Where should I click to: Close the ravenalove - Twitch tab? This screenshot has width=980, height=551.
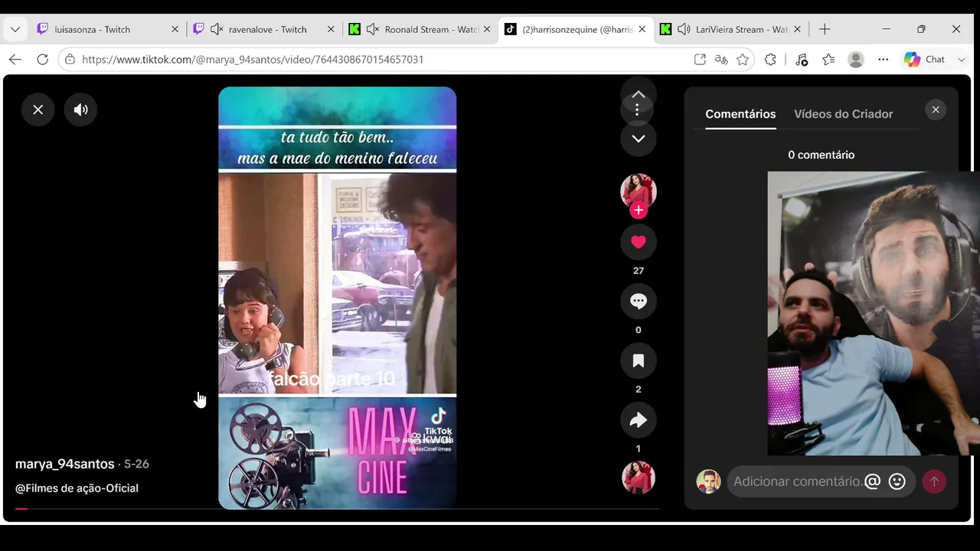[331, 29]
